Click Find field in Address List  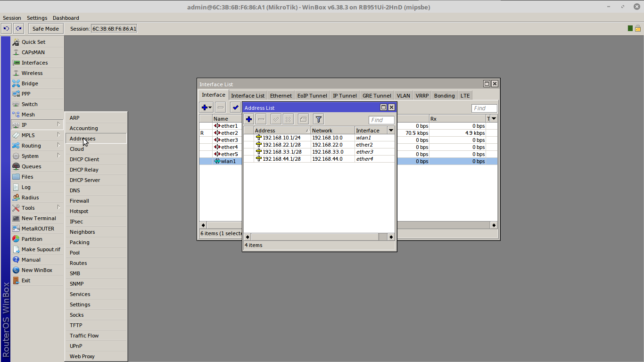click(x=381, y=120)
